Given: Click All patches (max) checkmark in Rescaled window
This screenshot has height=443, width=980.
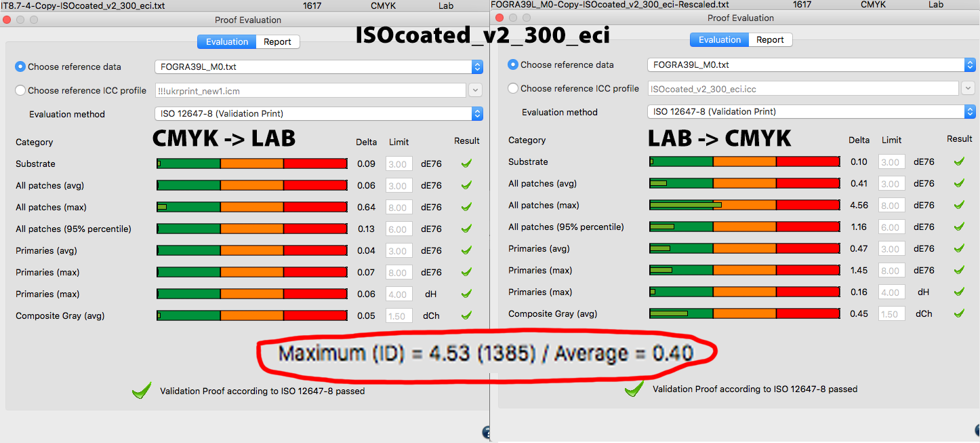Looking at the screenshot, I should click(959, 205).
